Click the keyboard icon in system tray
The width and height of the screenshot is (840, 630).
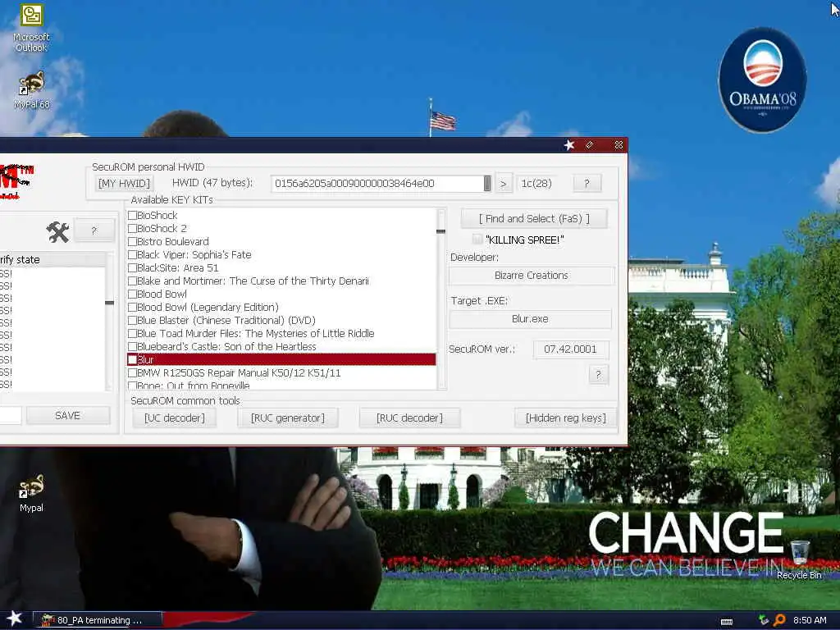pyautogui.click(x=727, y=622)
